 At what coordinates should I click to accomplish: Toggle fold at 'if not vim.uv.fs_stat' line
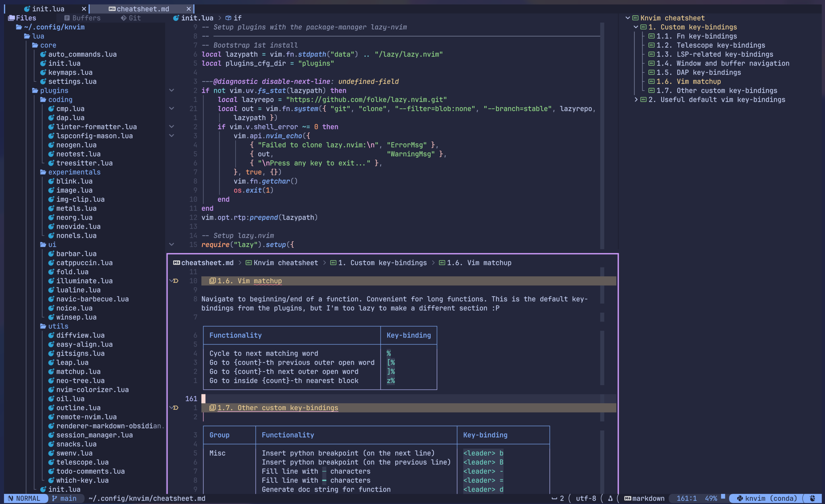(172, 91)
